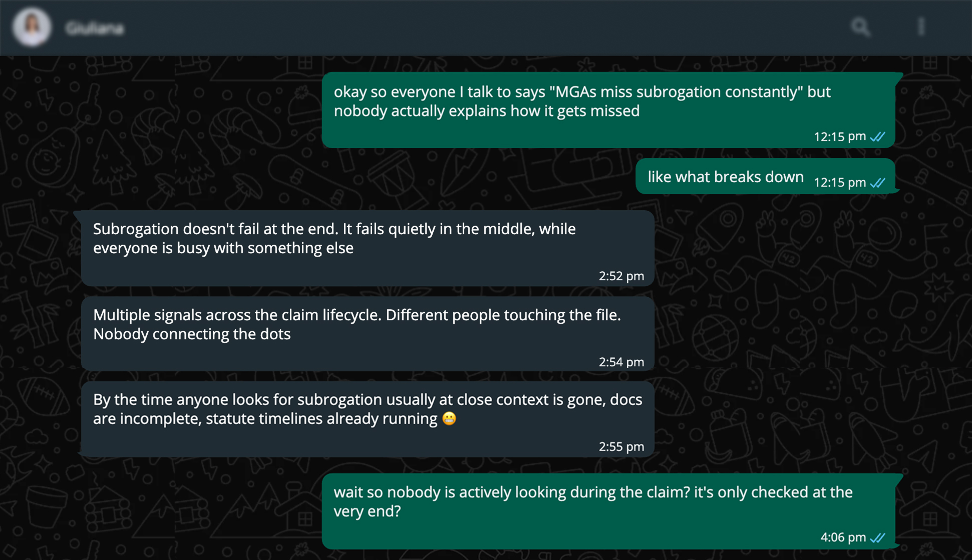Click double-check ticks on "like what breaks down"
This screenshot has height=560, width=972.
click(878, 183)
